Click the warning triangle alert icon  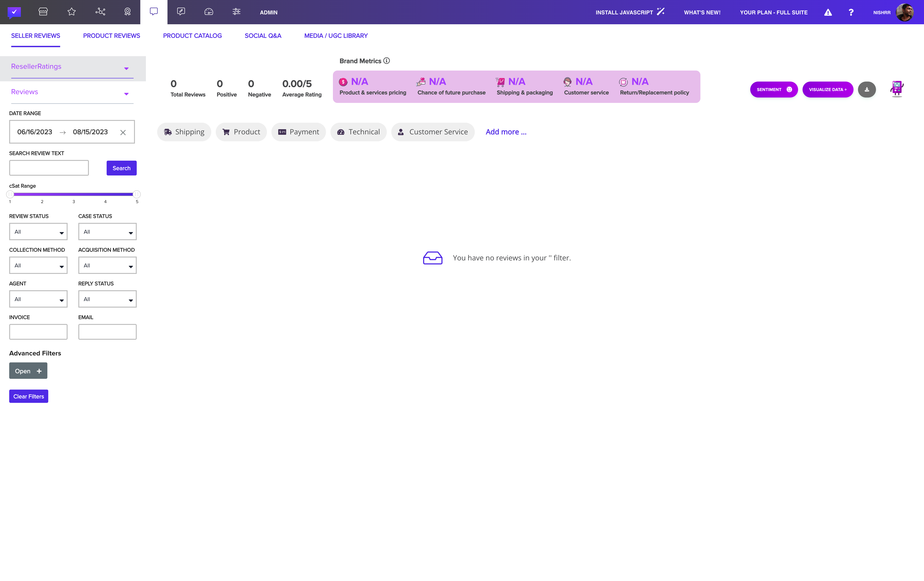tap(828, 12)
